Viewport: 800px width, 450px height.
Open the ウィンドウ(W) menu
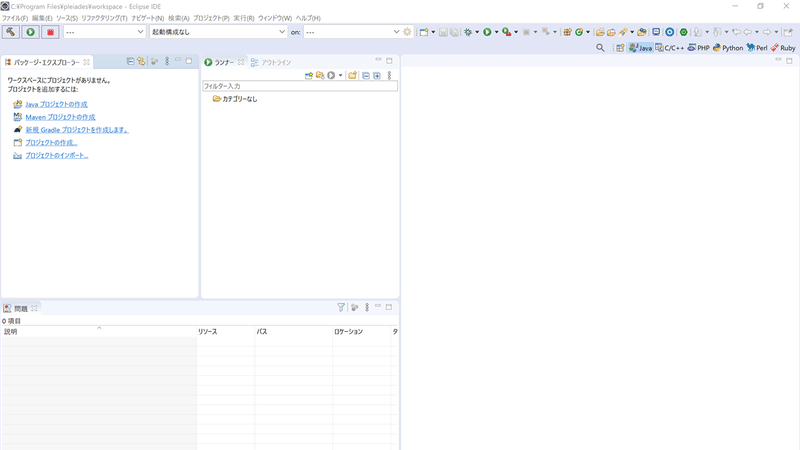click(275, 18)
